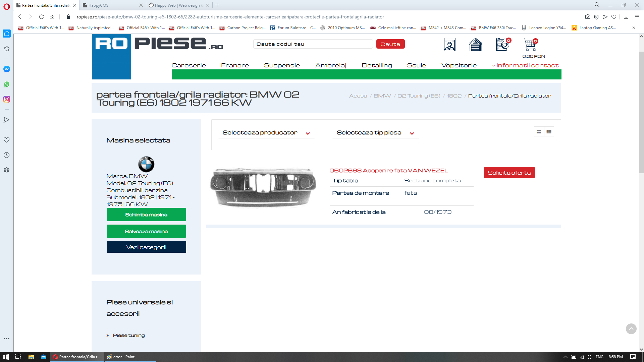Expand Selecteaza producator dropdown
644x362 pixels.
(x=266, y=133)
